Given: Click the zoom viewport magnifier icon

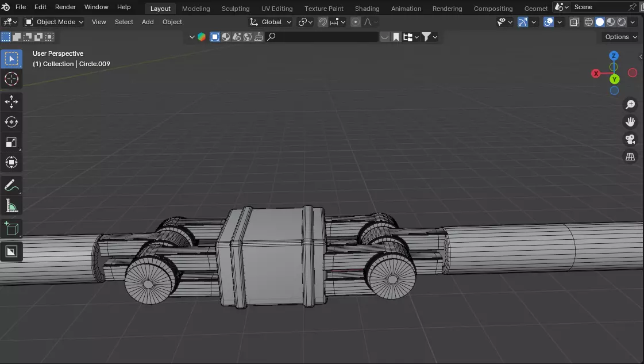Looking at the screenshot, I should (630, 105).
